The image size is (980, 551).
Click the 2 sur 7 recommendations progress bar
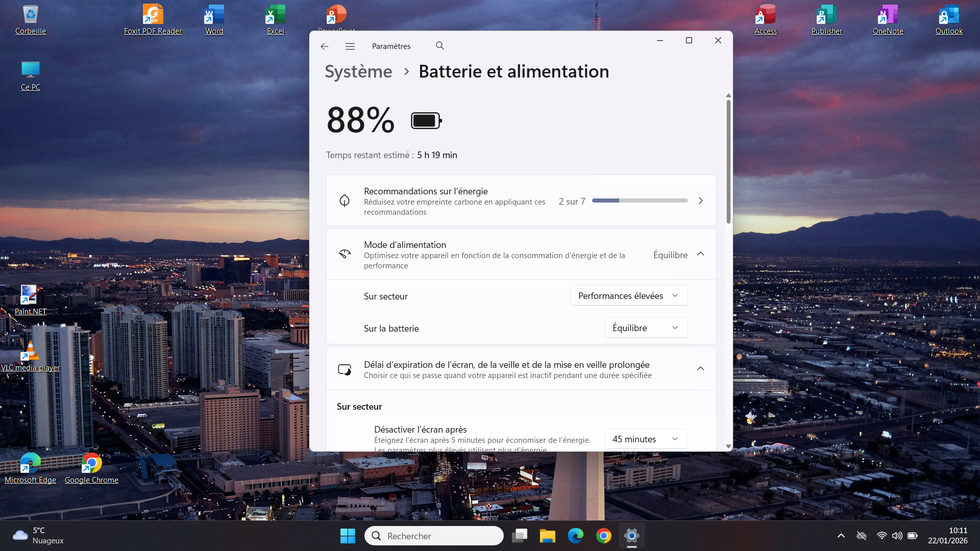coord(640,201)
